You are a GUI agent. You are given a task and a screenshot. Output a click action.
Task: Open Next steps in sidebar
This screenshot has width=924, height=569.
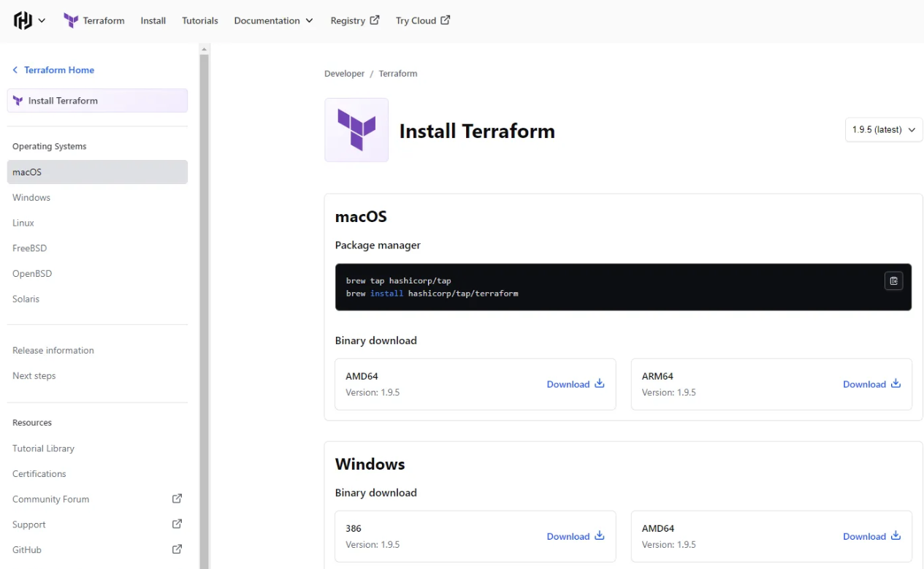click(34, 375)
